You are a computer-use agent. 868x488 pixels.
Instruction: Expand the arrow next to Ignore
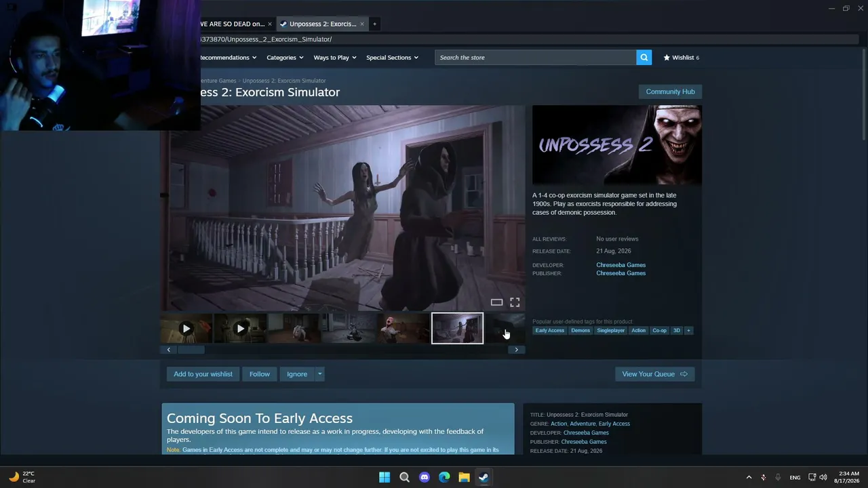(x=319, y=374)
